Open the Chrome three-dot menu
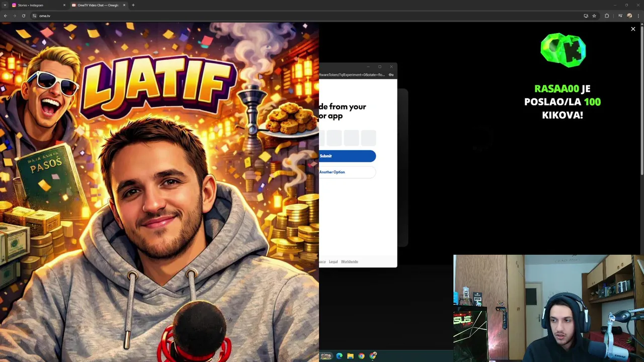Viewport: 644px width, 362px height. [638, 16]
